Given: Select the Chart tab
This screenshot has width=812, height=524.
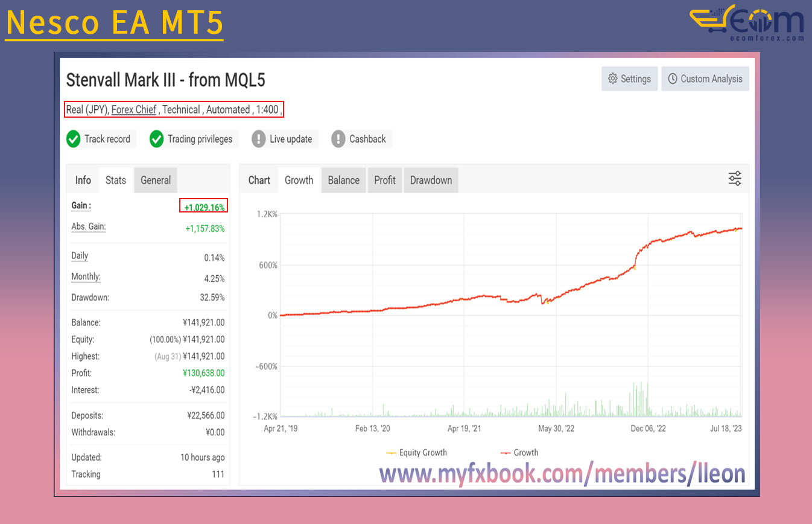Looking at the screenshot, I should click(x=259, y=181).
